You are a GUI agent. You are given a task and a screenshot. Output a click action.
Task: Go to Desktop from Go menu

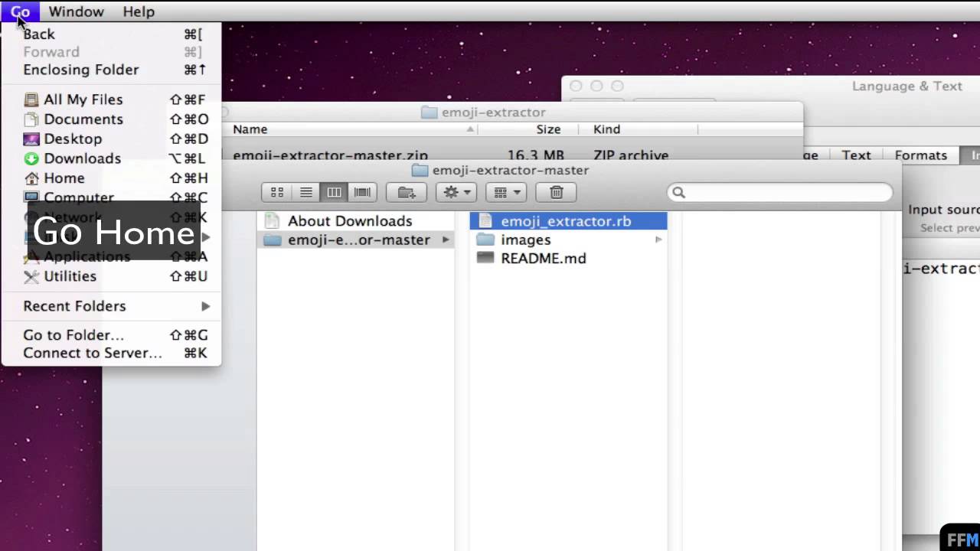111,139
